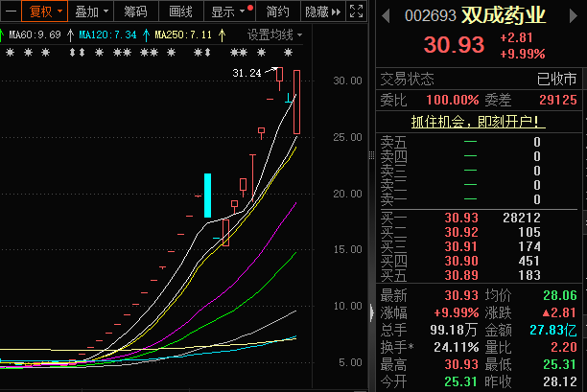This screenshot has height=392, width=587.
Task: Open the 复权 dropdown menu
Action: pyautogui.click(x=46, y=12)
